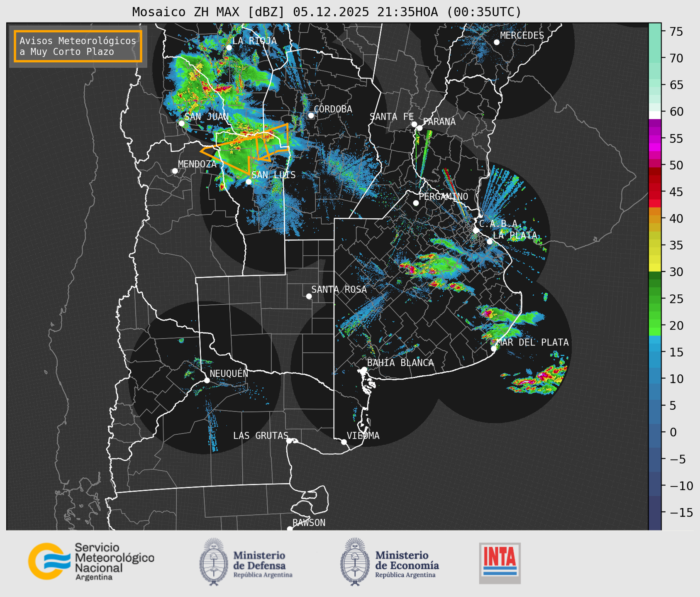Click the green 25 dBZ band on colorbar
This screenshot has height=597, width=700.
click(655, 299)
